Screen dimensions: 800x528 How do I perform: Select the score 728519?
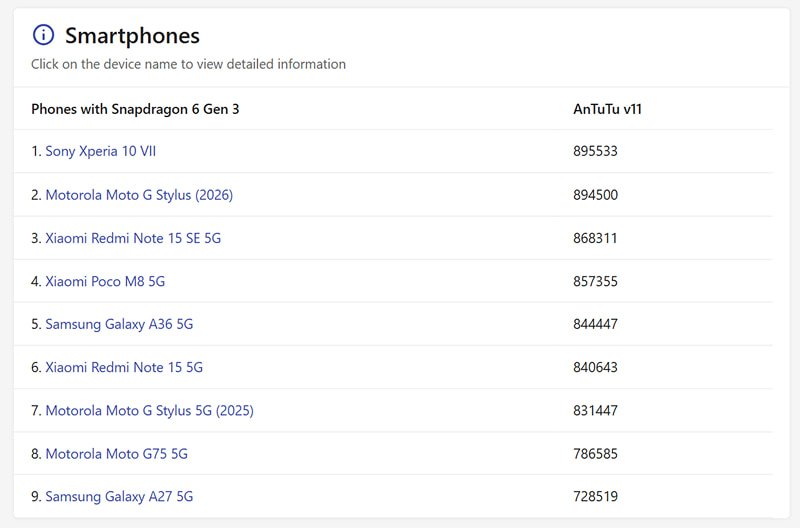[595, 496]
